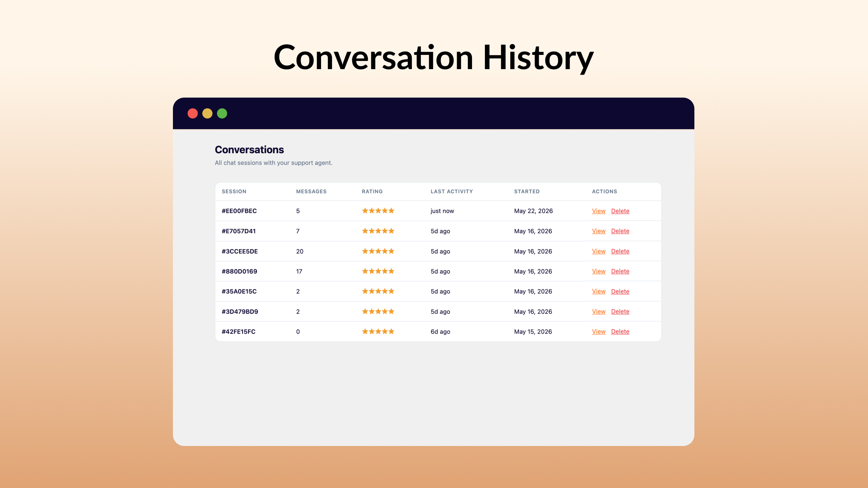This screenshot has height=488, width=868.
Task: Click 'All chat sessions with your support agent.'
Action: [x=274, y=163]
